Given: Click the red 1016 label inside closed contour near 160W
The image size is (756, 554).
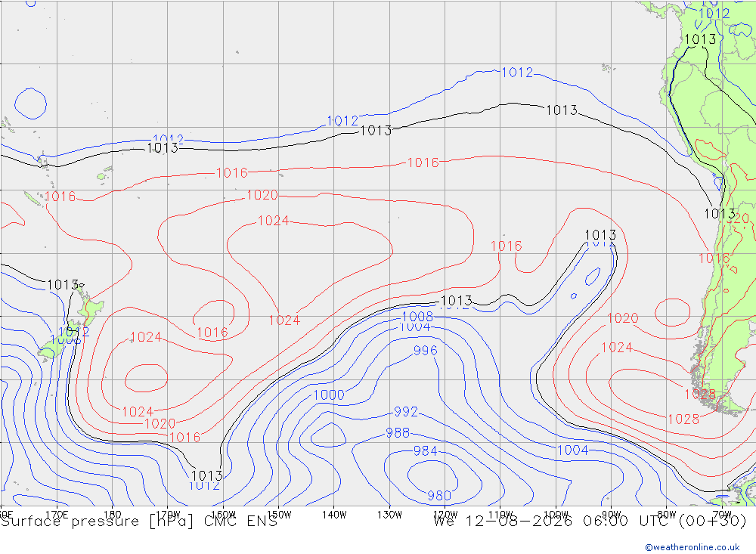Looking at the screenshot, I should (212, 333).
